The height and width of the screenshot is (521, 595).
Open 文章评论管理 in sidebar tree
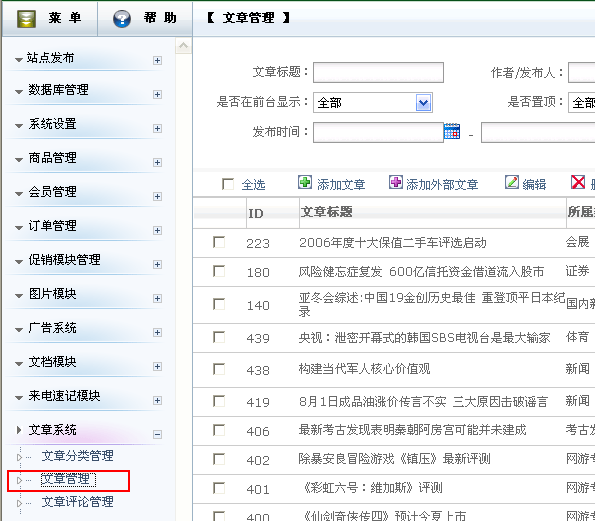coord(77,502)
